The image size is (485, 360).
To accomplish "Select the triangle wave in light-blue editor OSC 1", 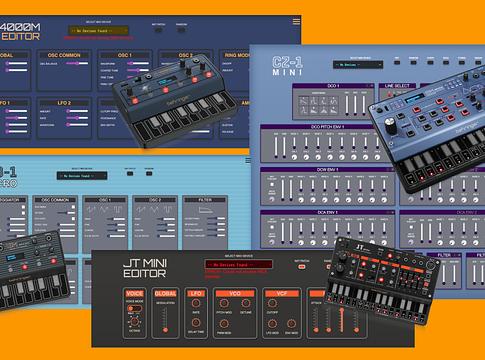I will (x=104, y=209).
